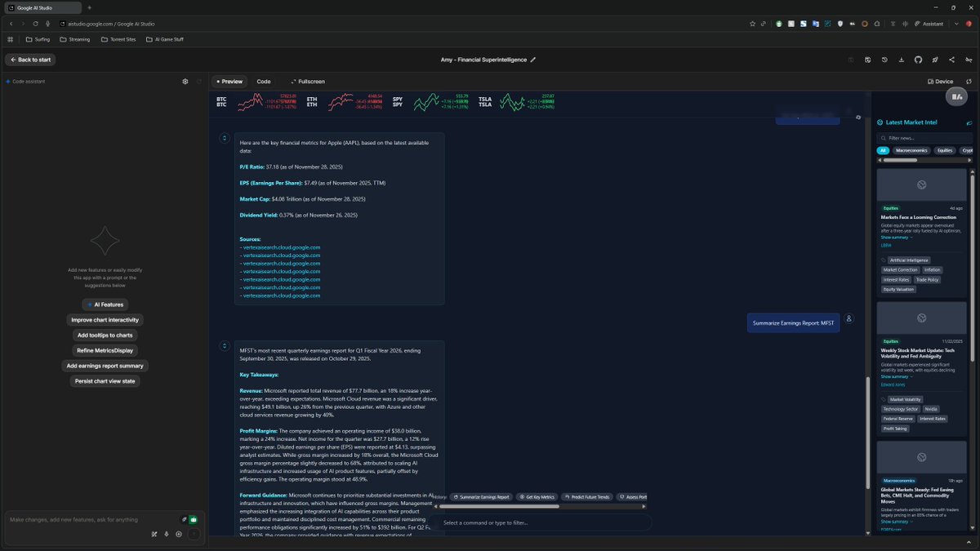980x551 pixels.
Task: Click the assistant icon beside Apple metrics reply
Action: [x=224, y=138]
